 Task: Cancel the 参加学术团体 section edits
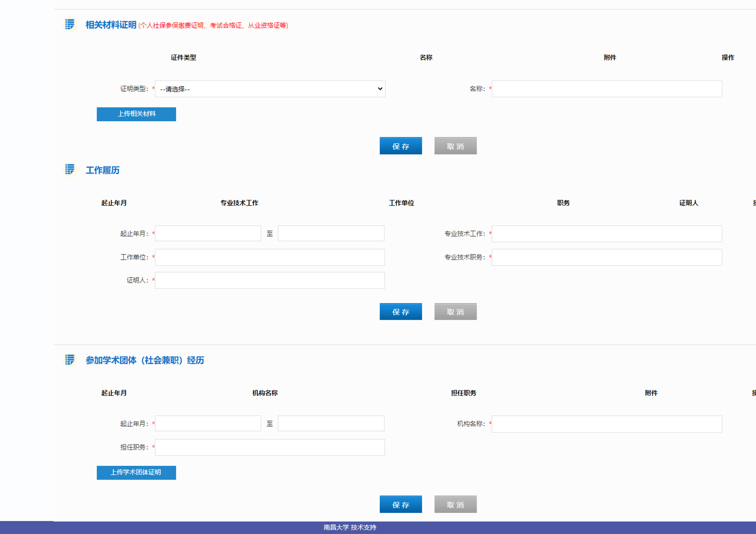pos(455,504)
